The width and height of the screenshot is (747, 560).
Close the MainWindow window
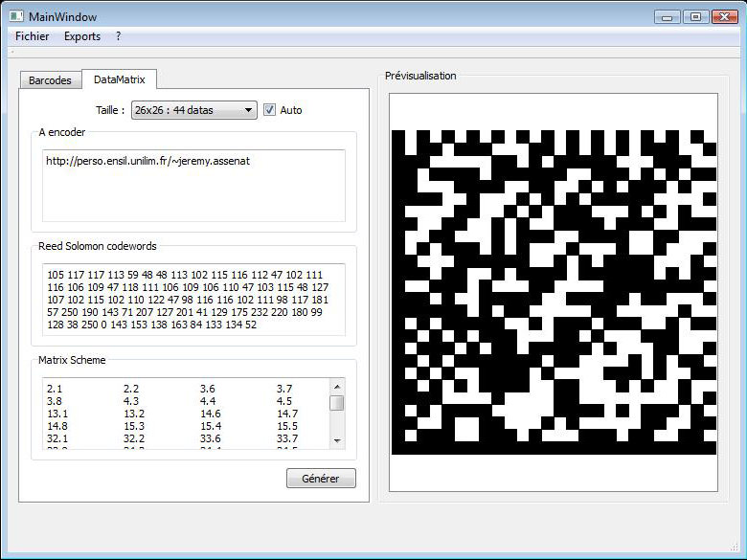724,17
